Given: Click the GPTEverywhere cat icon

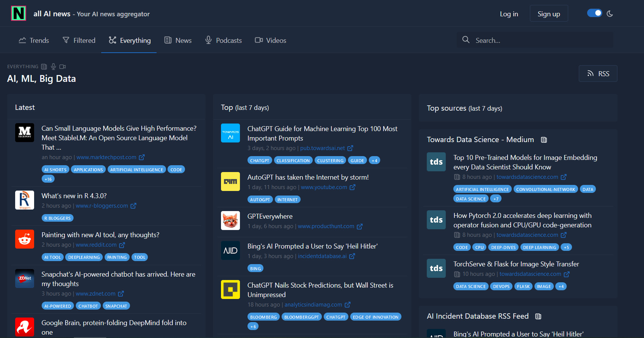Looking at the screenshot, I should click(x=230, y=221).
